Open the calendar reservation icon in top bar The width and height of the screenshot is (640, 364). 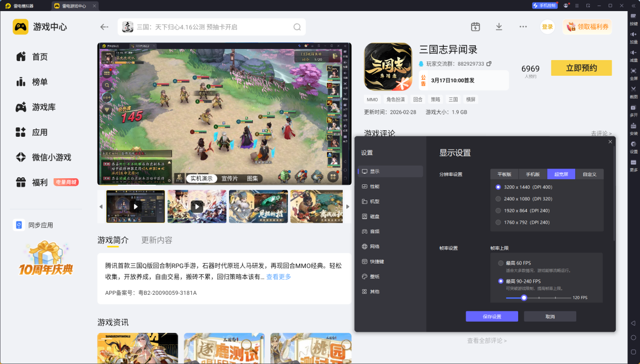click(x=475, y=27)
